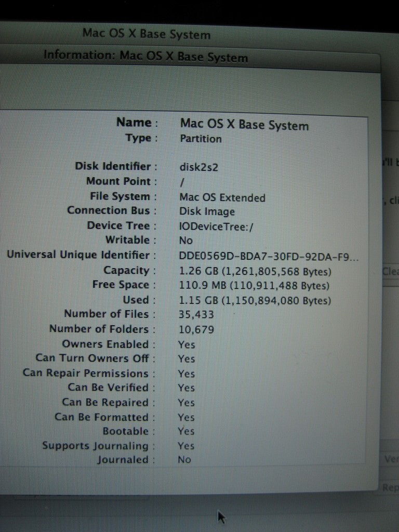
Task: Select the mount point '/' value
Action: coord(182,182)
